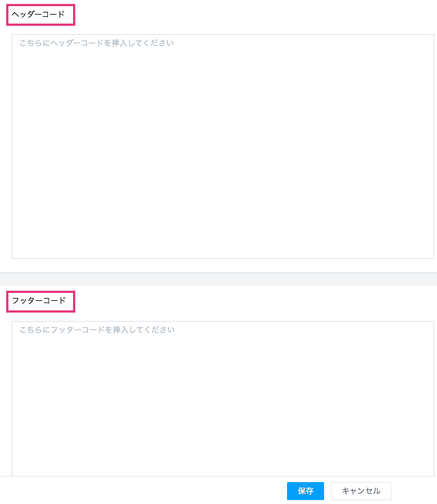Click white space right of フッターコード heading
Image resolution: width=437 pixels, height=504 pixels.
point(256,301)
